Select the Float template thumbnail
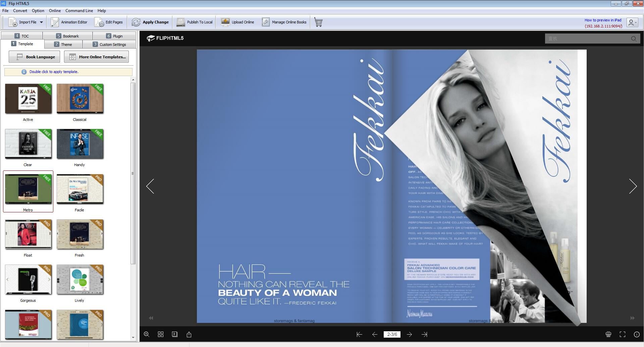 pyautogui.click(x=28, y=234)
